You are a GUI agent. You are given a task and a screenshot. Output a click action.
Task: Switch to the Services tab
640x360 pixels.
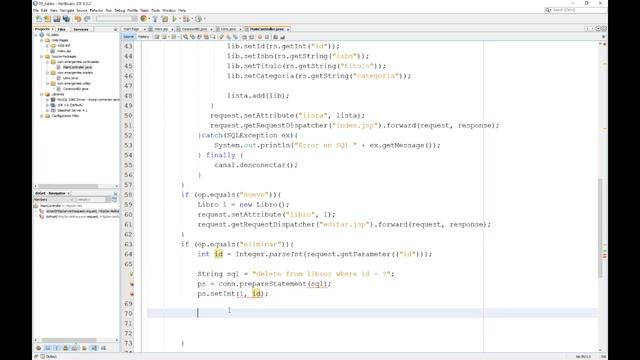[80, 29]
